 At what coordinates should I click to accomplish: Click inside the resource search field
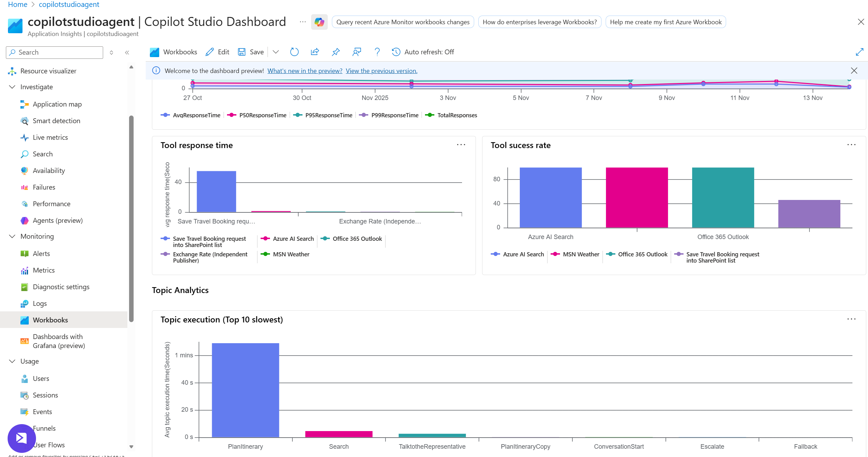(x=54, y=52)
